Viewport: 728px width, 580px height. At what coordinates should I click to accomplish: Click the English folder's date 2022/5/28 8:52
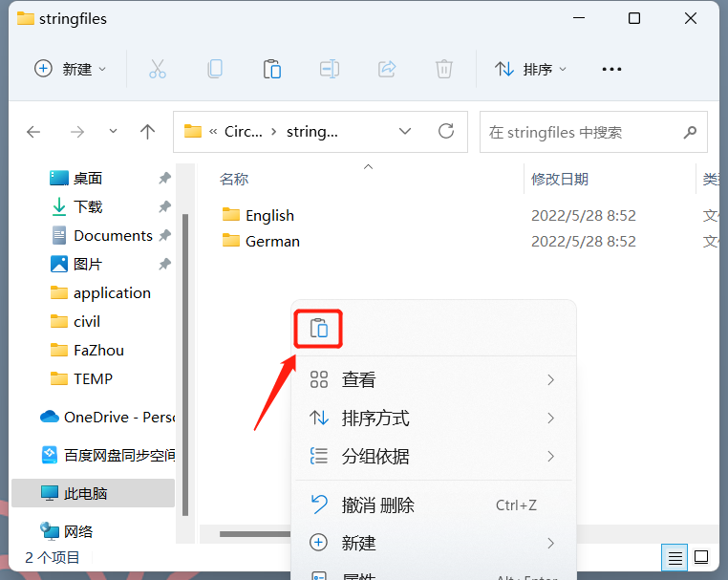pos(584,215)
